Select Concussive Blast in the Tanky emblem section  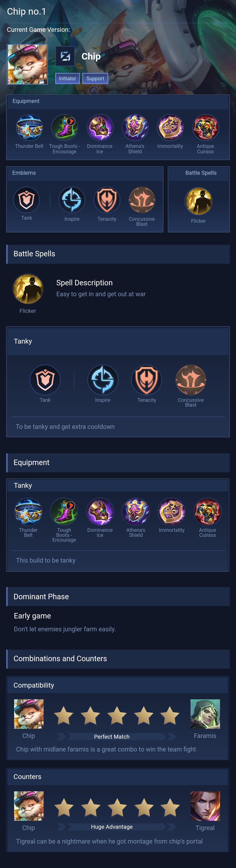coord(191,380)
